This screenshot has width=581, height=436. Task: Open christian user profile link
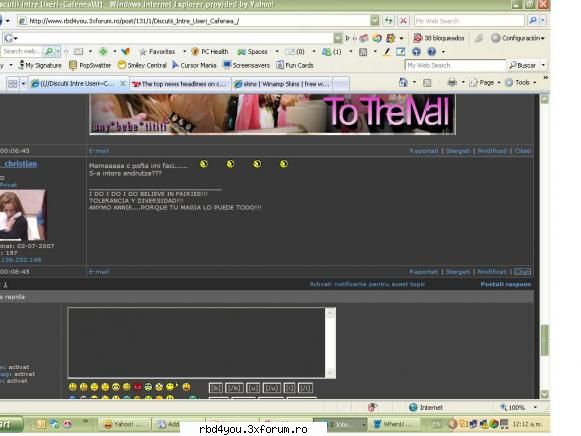point(20,164)
